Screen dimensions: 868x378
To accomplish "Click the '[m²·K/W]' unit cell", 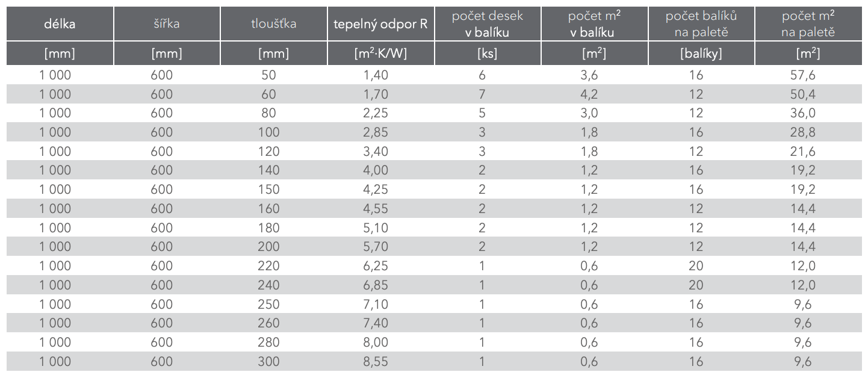I will (x=380, y=54).
